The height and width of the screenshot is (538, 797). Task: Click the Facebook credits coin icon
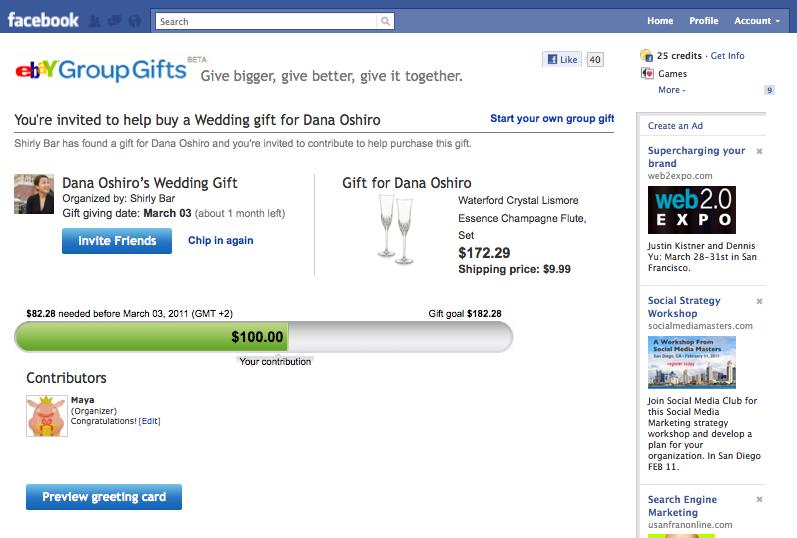pos(647,56)
